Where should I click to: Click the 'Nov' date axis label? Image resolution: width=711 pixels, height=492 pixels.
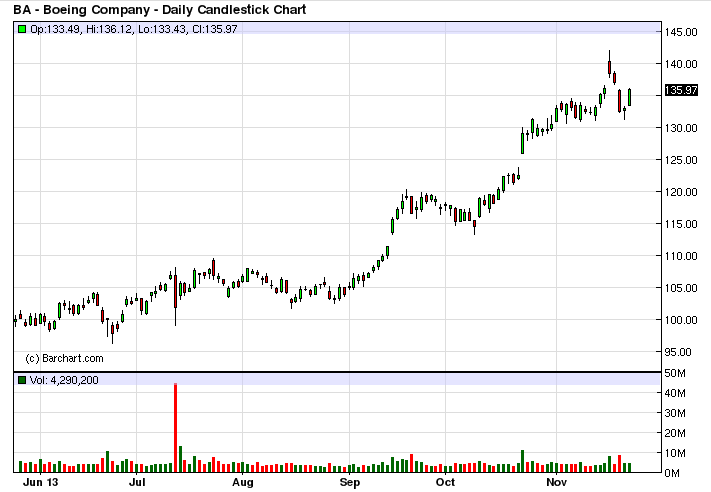[x=556, y=482]
